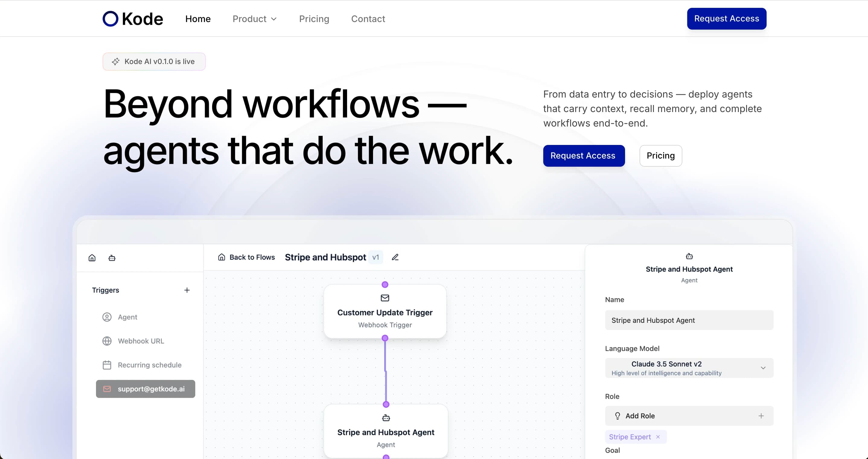Click the Kode logo icon

coord(110,19)
